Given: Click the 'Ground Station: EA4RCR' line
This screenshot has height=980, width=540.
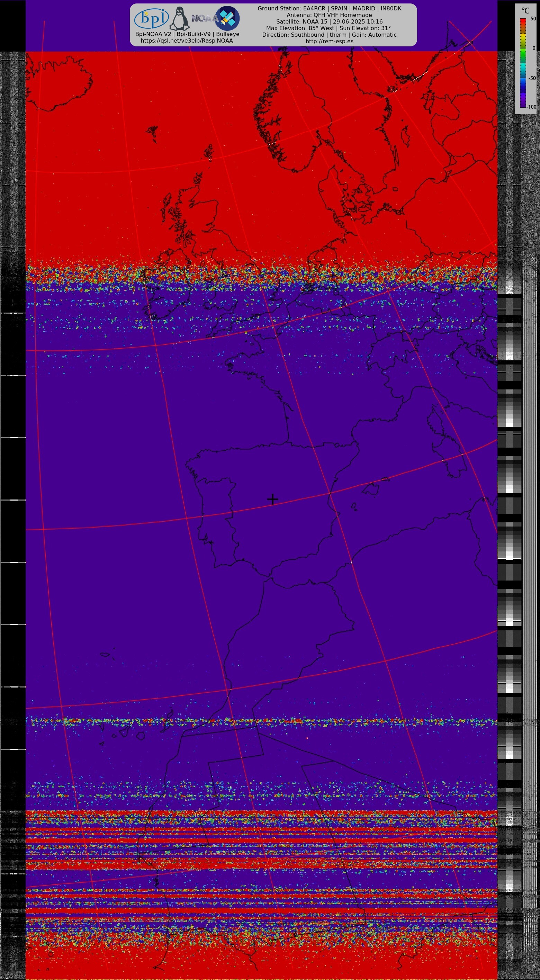Looking at the screenshot, I should (x=330, y=8).
